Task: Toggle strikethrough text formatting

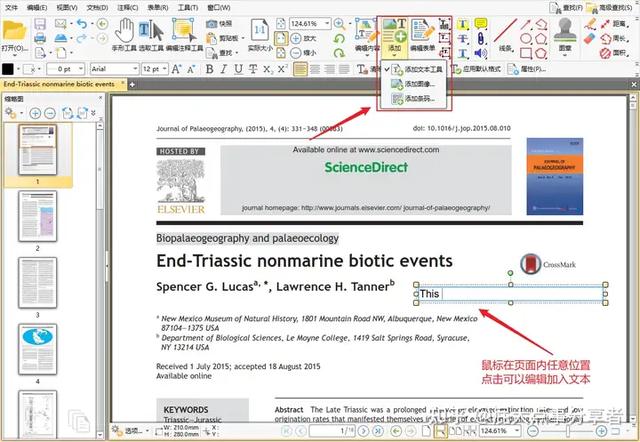Action: [x=253, y=69]
